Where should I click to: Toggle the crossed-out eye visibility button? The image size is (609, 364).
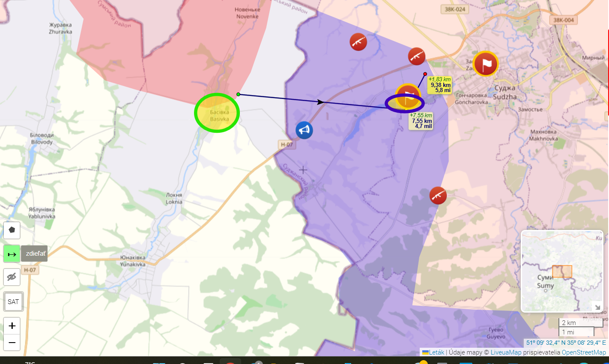[12, 277]
